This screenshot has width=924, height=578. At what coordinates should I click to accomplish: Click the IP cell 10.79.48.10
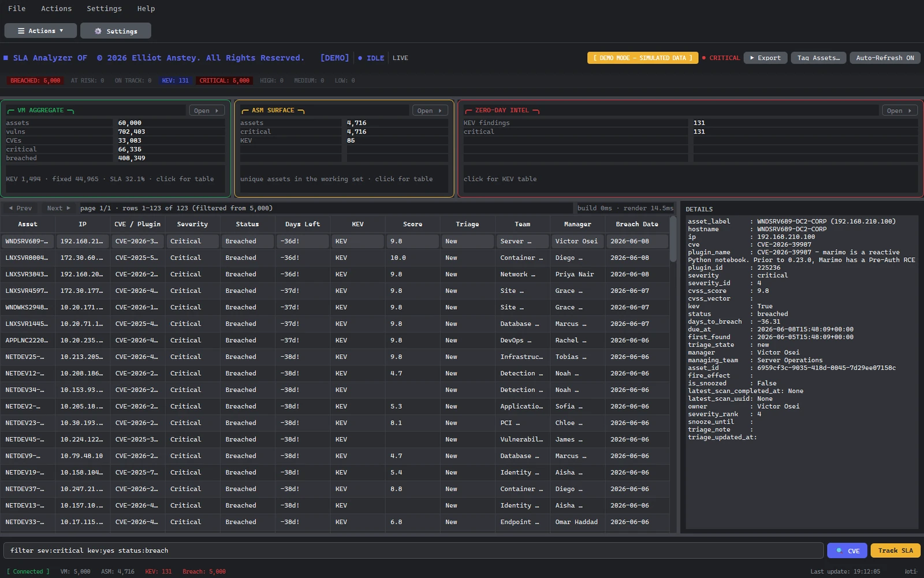tap(83, 456)
